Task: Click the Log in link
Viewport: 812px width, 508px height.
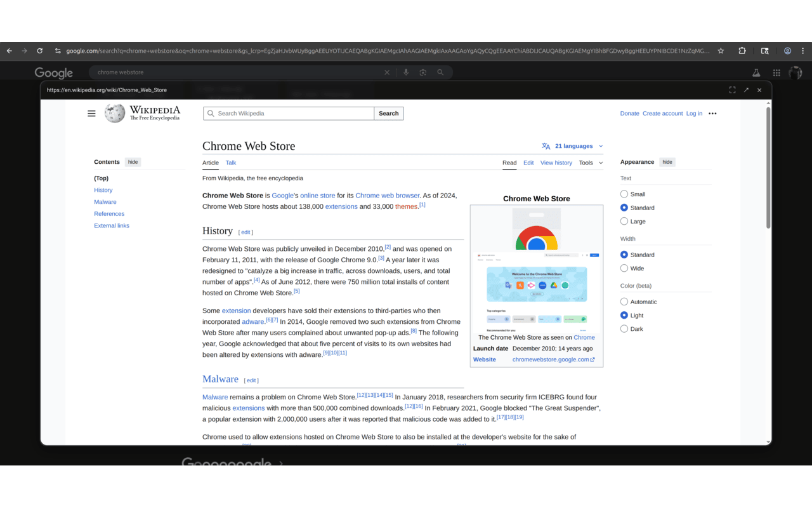Action: [695, 114]
